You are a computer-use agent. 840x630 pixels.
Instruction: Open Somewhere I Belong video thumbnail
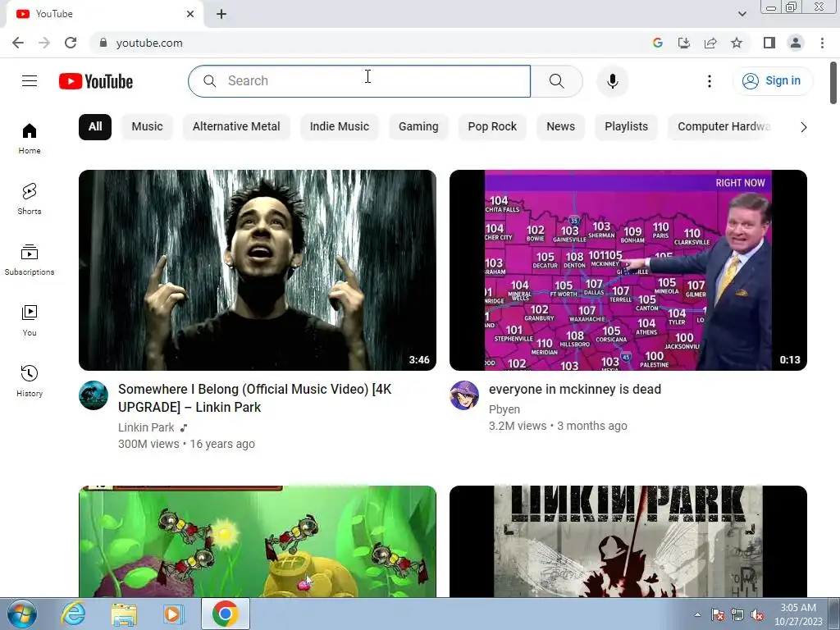click(257, 270)
